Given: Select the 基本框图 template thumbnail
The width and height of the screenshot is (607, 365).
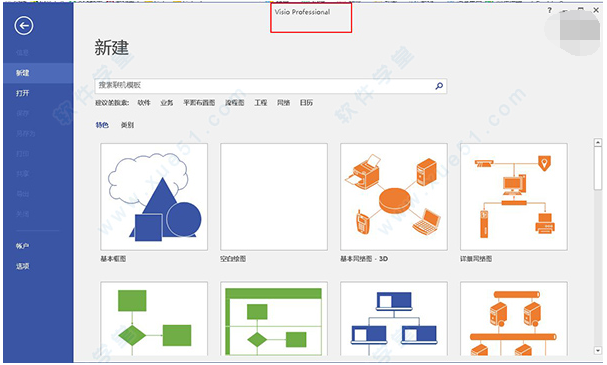Looking at the screenshot, I should click(x=154, y=197).
